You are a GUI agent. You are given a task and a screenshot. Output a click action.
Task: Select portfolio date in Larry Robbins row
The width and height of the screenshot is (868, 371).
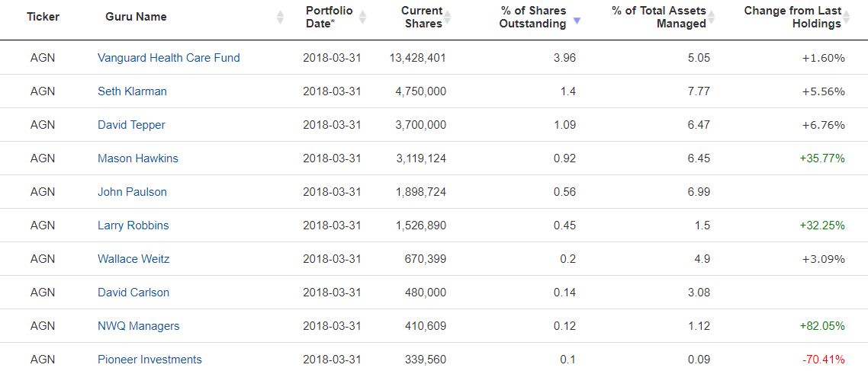[332, 225]
